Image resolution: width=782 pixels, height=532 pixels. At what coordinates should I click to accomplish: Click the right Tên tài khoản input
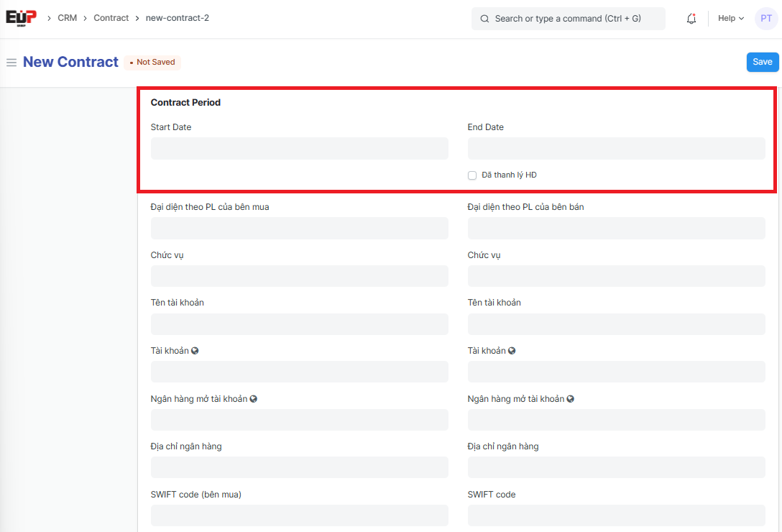tap(616, 324)
